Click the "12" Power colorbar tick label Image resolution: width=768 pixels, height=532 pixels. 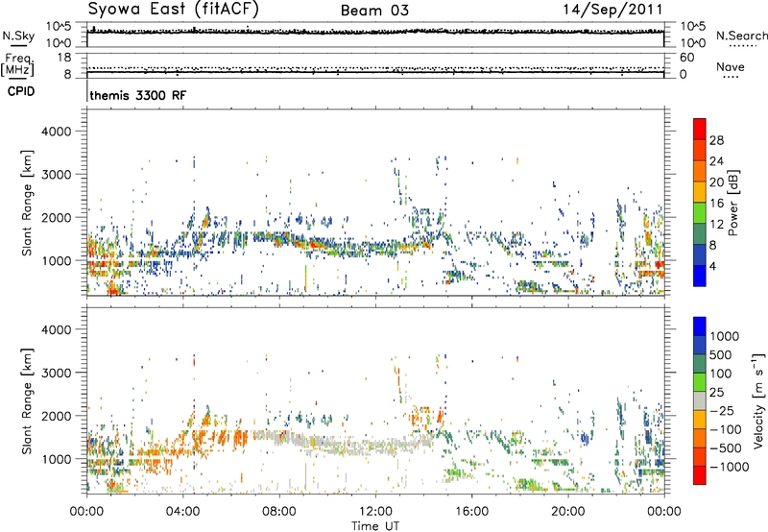coord(716,225)
